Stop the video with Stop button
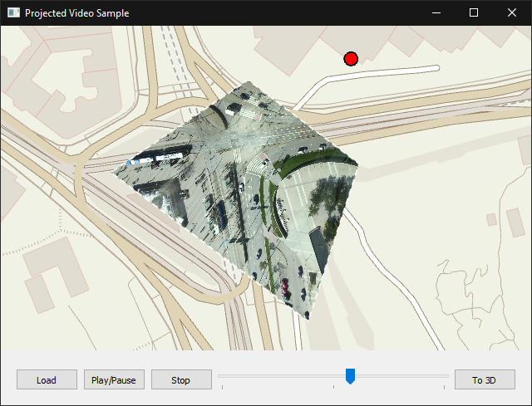Image resolution: width=532 pixels, height=406 pixels. [180, 380]
